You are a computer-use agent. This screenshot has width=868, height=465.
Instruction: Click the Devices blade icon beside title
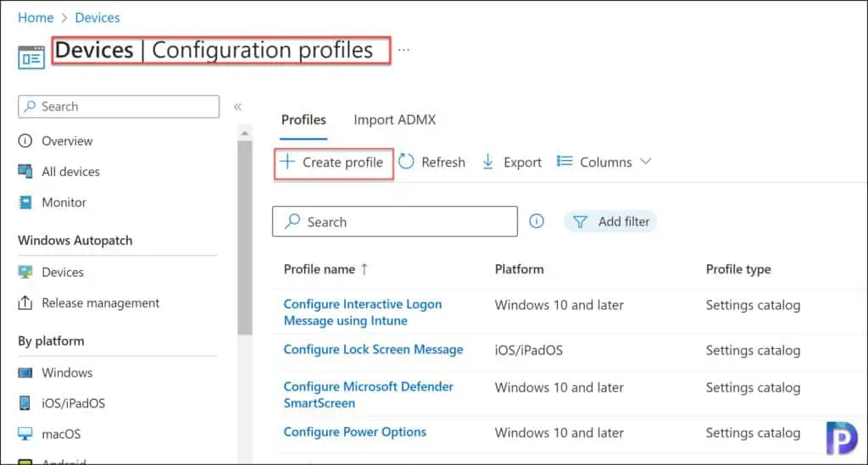point(31,58)
